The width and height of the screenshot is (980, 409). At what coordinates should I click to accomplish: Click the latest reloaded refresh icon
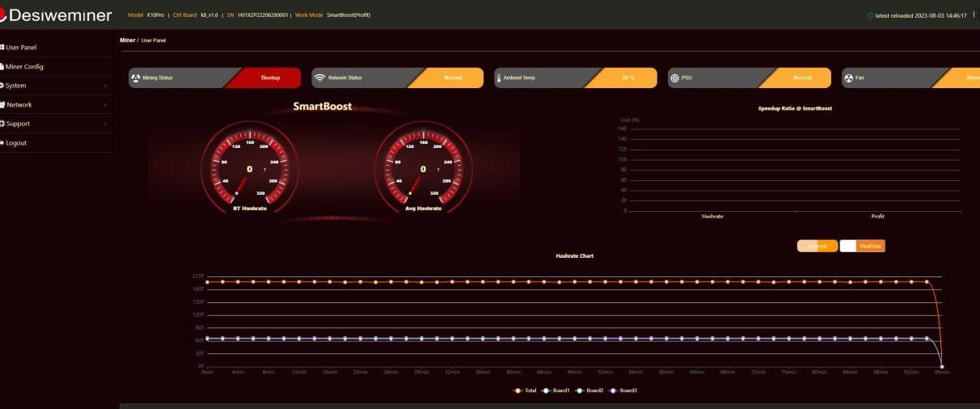(870, 15)
